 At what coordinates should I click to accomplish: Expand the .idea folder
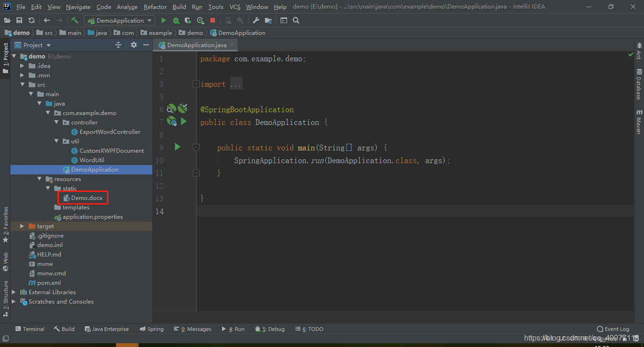click(22, 66)
